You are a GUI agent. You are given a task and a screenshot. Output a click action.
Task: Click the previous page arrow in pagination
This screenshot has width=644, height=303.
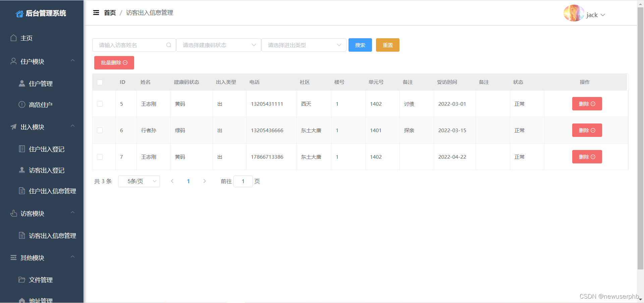pos(172,181)
